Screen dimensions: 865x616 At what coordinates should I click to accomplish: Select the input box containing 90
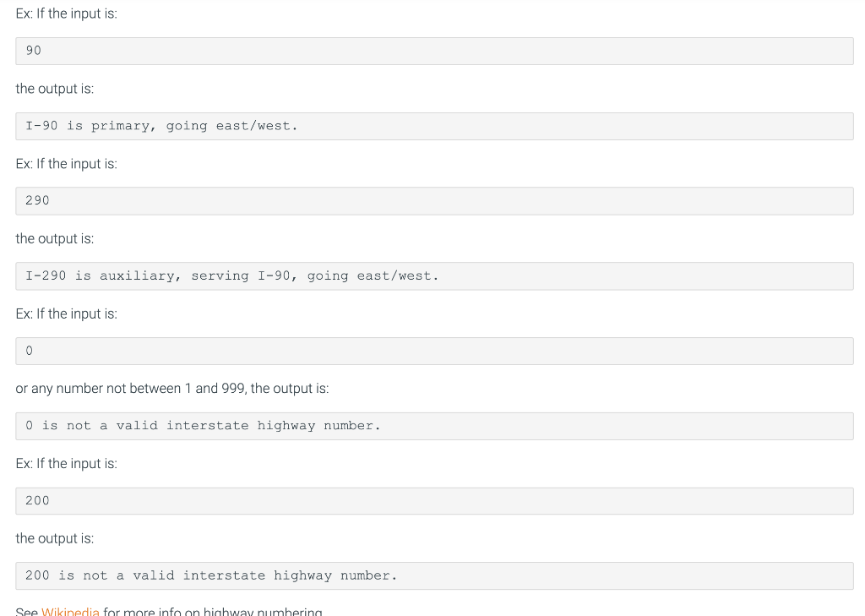coord(432,51)
